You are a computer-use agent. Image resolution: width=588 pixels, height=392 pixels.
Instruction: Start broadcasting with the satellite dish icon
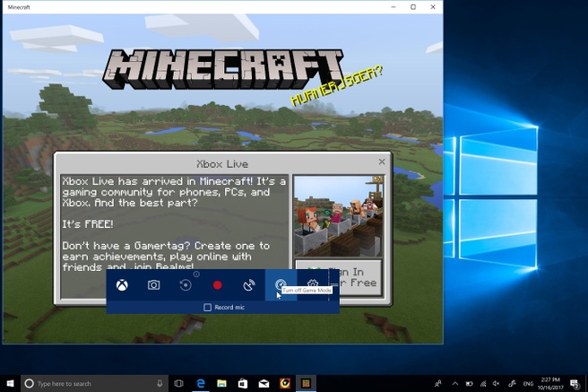249,285
